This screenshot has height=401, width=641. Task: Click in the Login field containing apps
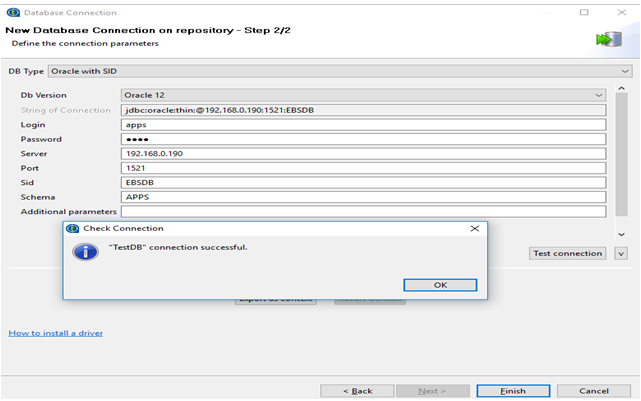[x=363, y=125]
